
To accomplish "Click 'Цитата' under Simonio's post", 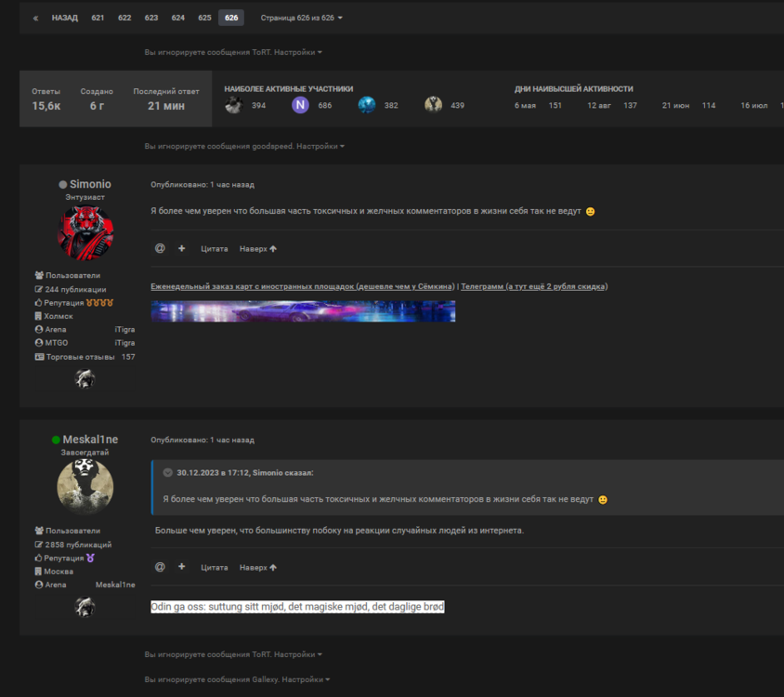I will (214, 248).
